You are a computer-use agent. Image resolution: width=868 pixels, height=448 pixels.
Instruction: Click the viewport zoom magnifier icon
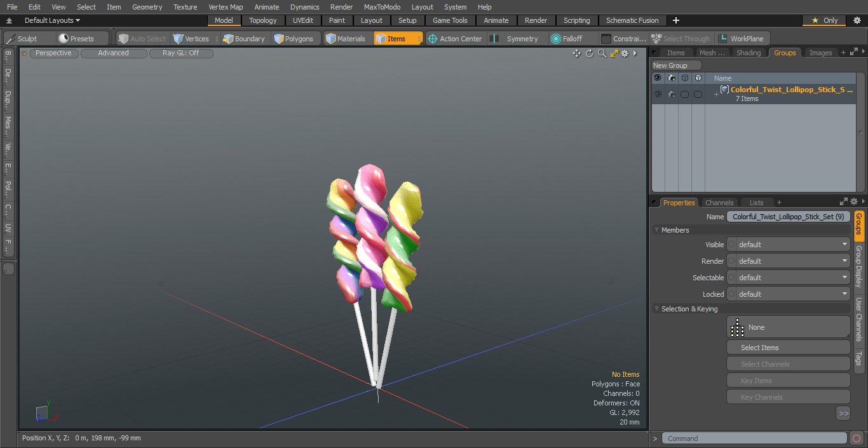(x=602, y=53)
